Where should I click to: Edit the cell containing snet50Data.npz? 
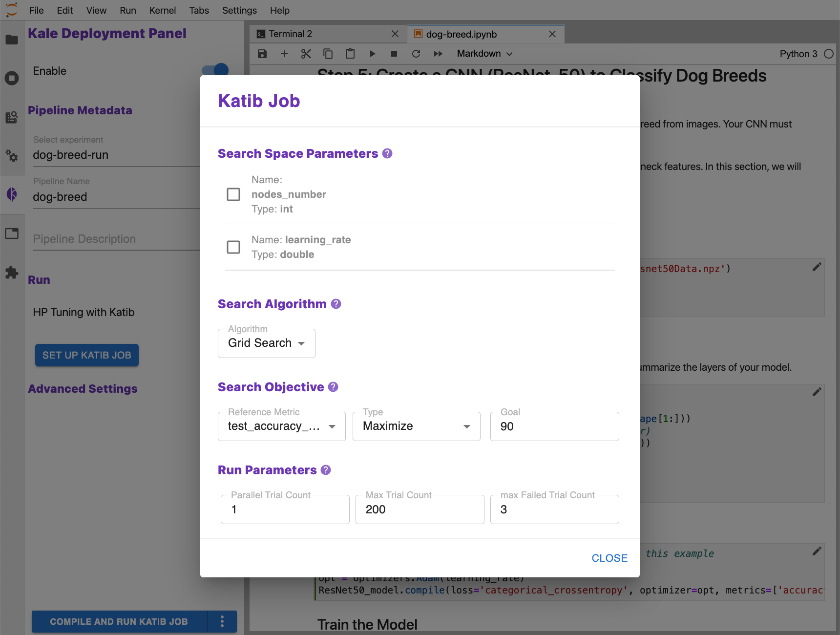[817, 267]
